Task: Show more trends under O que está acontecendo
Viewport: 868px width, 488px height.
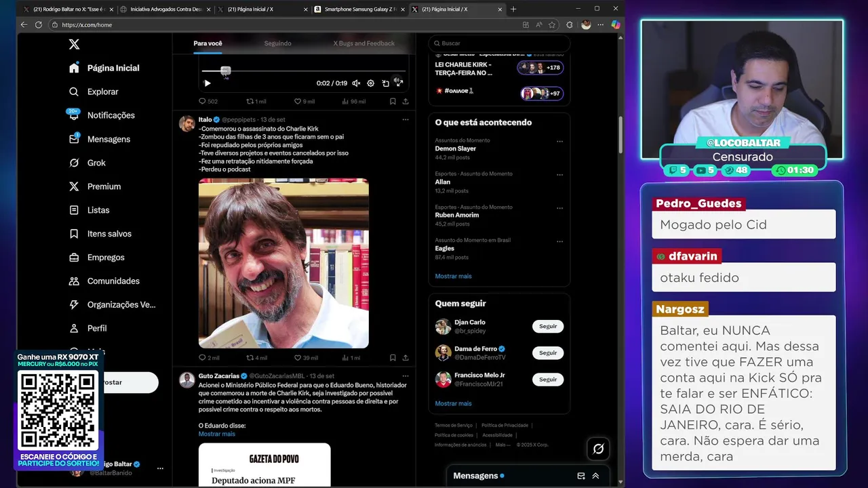Action: pyautogui.click(x=453, y=276)
